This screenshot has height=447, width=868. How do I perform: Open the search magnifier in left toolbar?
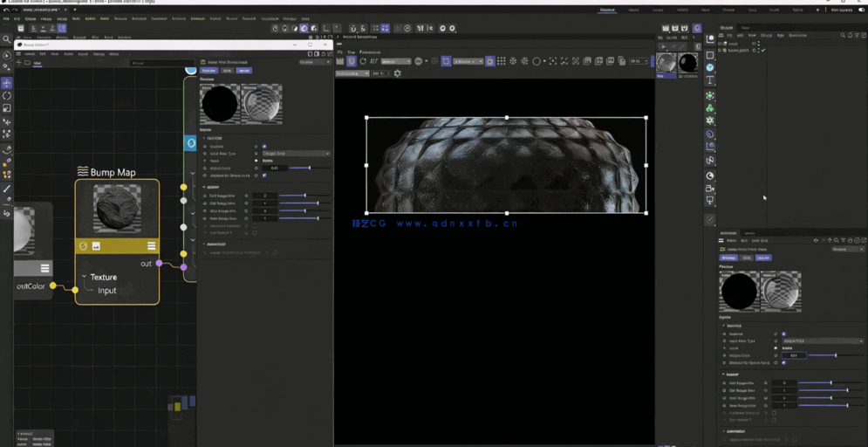pos(7,39)
